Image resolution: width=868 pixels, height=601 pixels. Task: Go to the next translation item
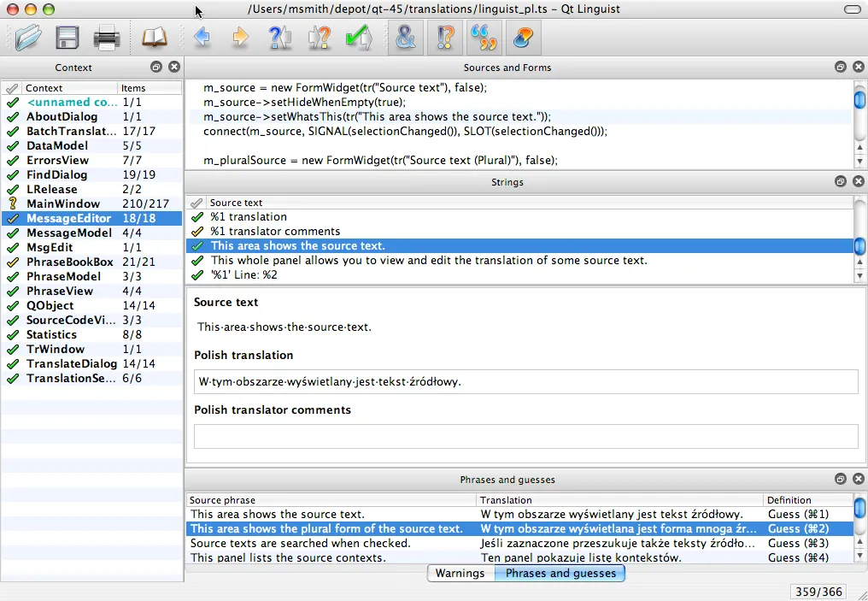click(239, 37)
